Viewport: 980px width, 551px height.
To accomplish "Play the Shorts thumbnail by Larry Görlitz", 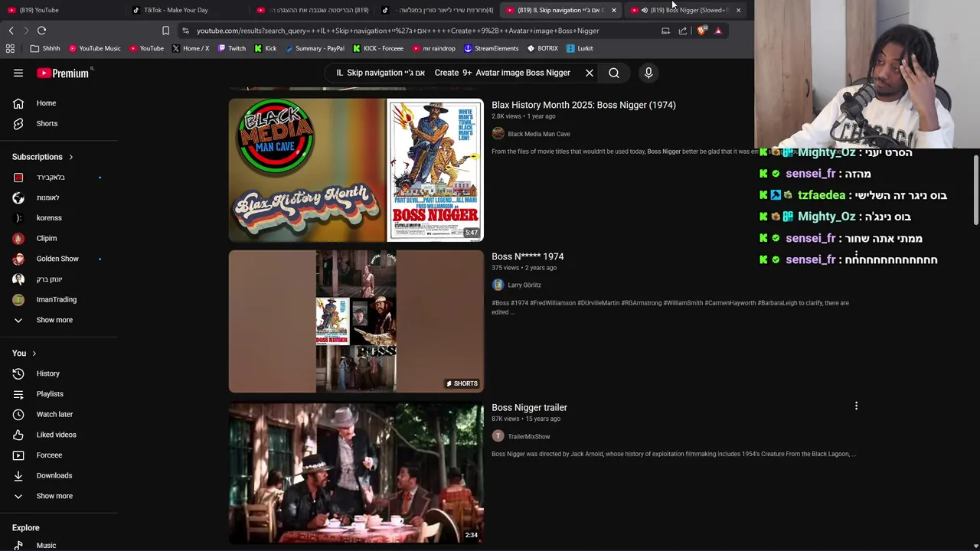I will [356, 321].
